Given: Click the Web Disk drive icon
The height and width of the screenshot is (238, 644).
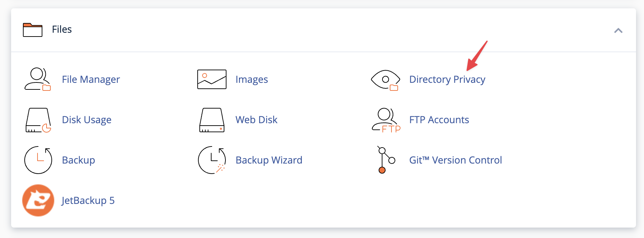Looking at the screenshot, I should [212, 120].
